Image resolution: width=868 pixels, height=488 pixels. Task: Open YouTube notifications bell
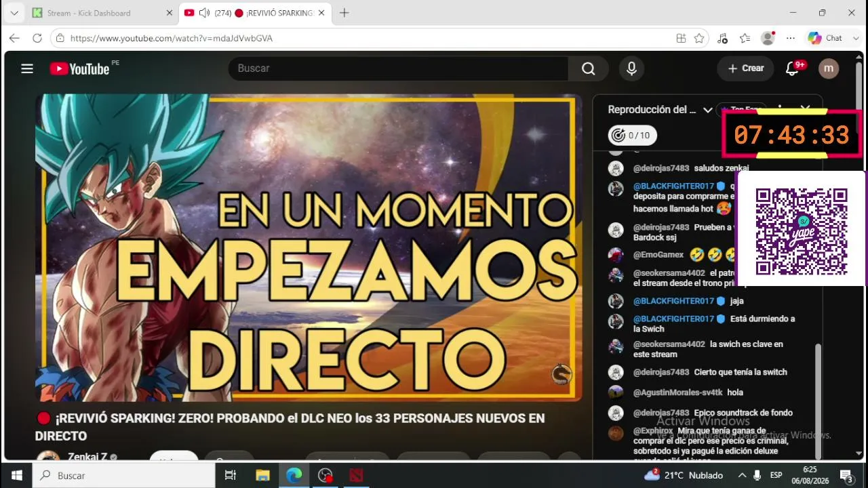[792, 68]
